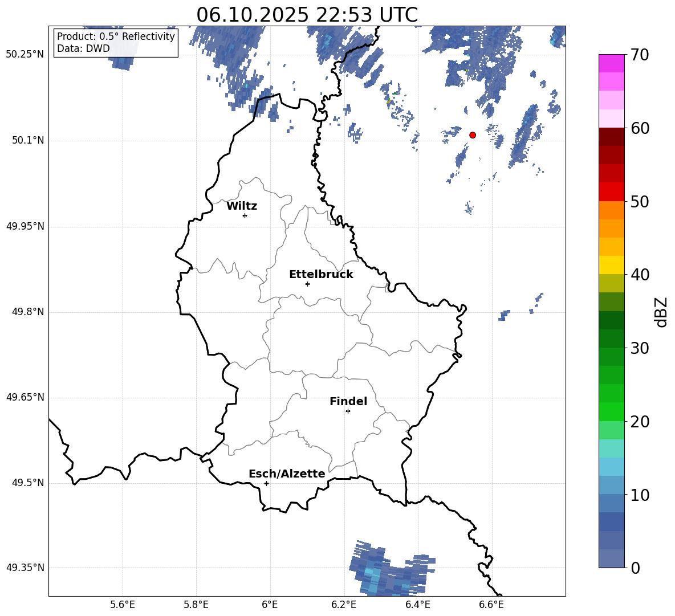Click the Esch/Alzette city label
The image size is (675, 616).
click(287, 474)
